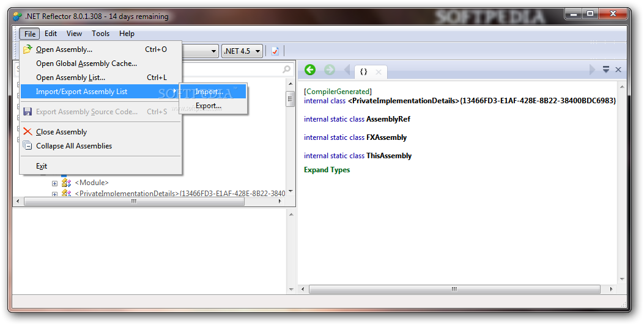Click the AssemblyRef class link
The width and height of the screenshot is (644, 325).
(x=388, y=119)
